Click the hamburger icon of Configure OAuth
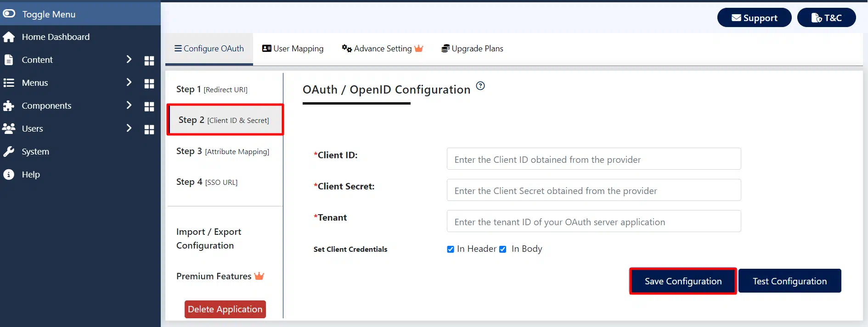 (178, 48)
